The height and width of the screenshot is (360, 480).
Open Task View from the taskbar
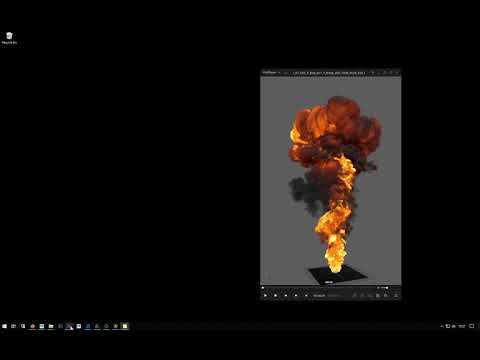click(14, 326)
